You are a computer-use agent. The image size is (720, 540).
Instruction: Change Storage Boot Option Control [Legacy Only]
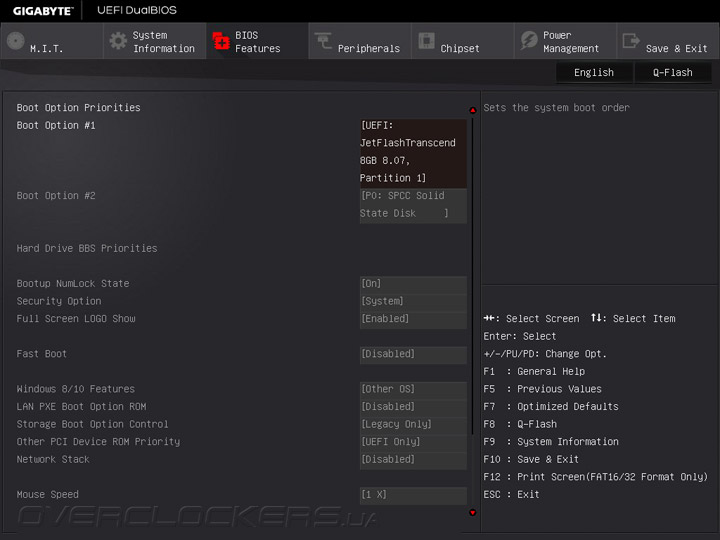(413, 424)
